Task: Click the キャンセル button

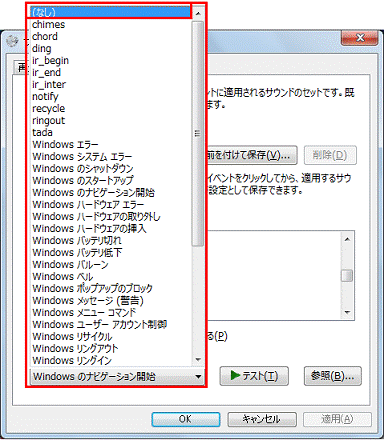Action: tap(262, 419)
